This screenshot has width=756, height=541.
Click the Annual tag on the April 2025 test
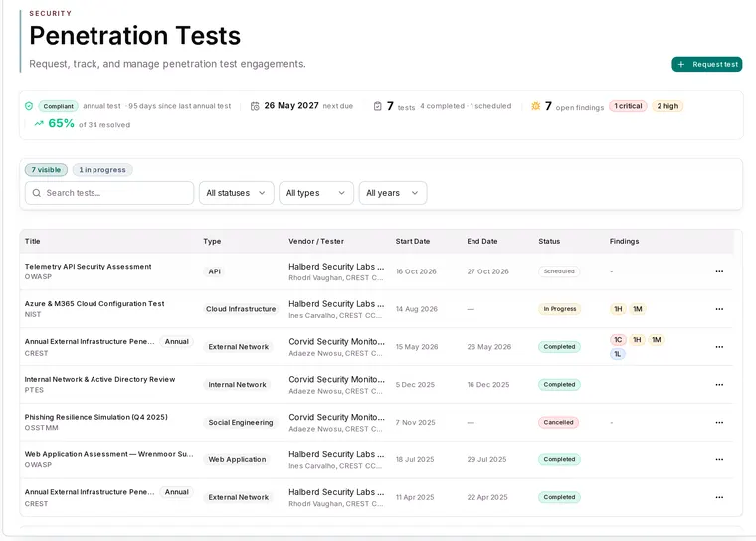coord(177,492)
